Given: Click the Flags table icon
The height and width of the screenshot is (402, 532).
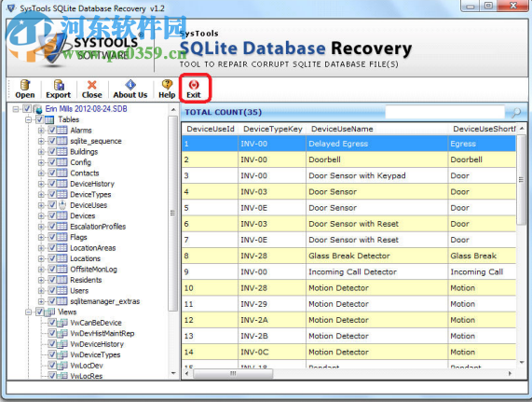Looking at the screenshot, I should (x=61, y=237).
